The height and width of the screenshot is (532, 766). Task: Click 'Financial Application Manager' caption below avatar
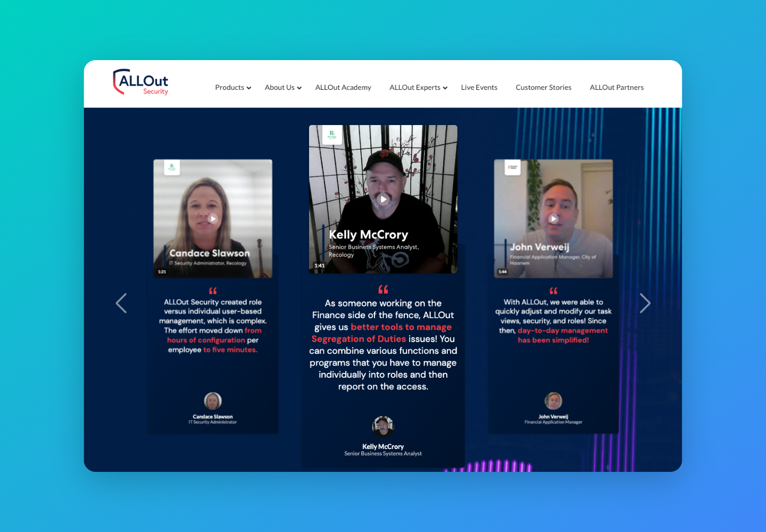(553, 422)
